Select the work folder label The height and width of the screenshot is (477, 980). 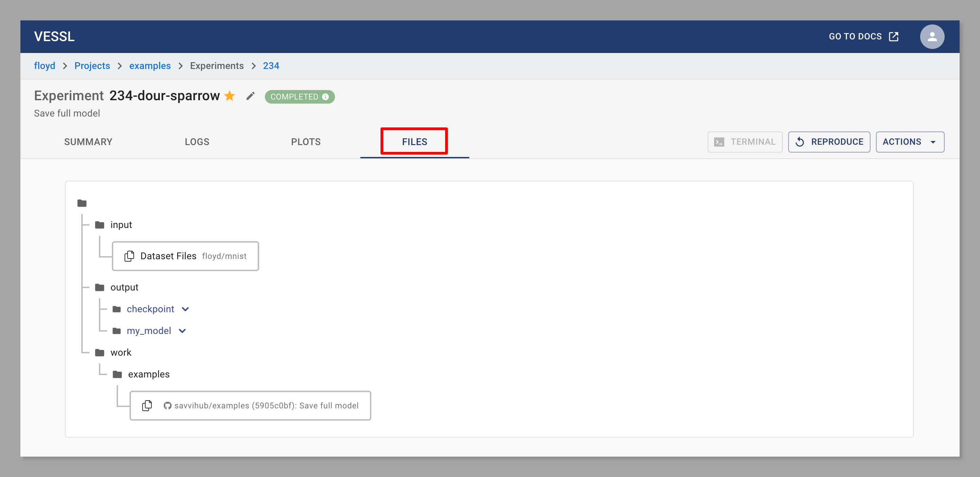click(121, 352)
